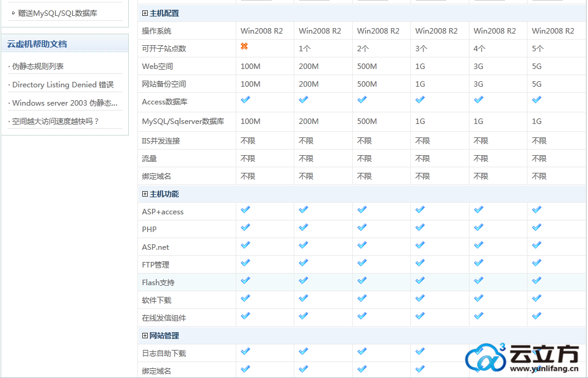Expand the 主机配置 section plus icon
The width and height of the screenshot is (588, 378).
[x=145, y=13]
